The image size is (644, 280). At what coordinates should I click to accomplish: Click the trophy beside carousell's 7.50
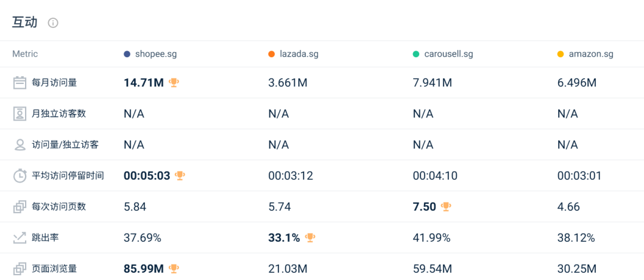446,207
